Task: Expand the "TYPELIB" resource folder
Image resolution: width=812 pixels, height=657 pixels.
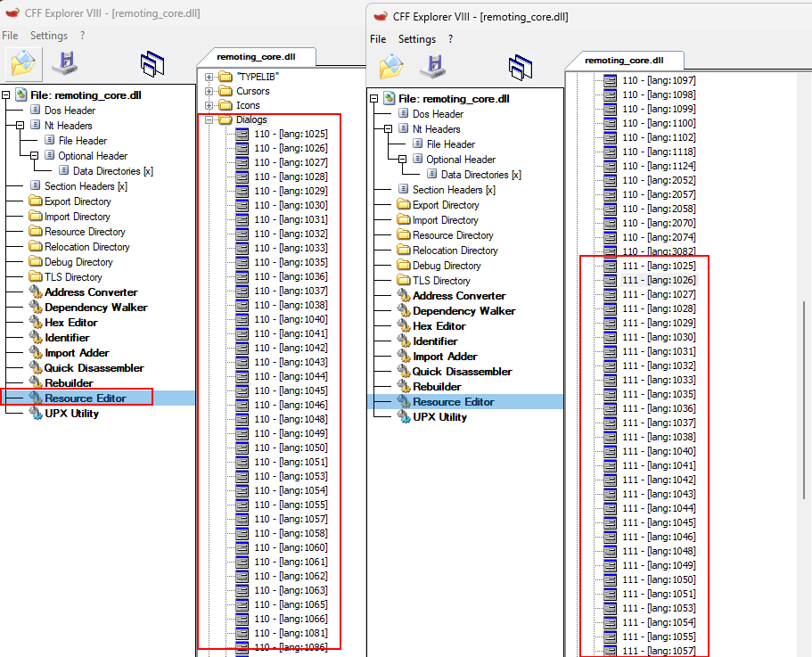Action: click(x=209, y=77)
